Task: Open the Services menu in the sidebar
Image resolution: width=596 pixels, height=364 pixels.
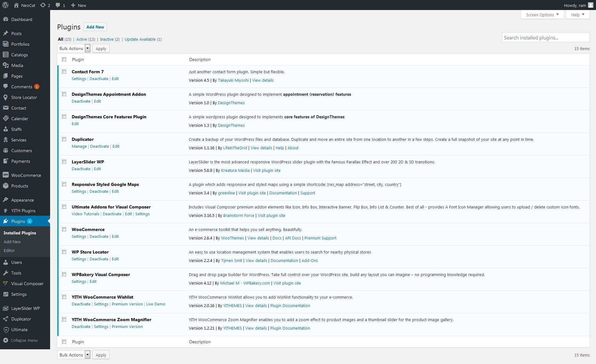Action: 25,140
